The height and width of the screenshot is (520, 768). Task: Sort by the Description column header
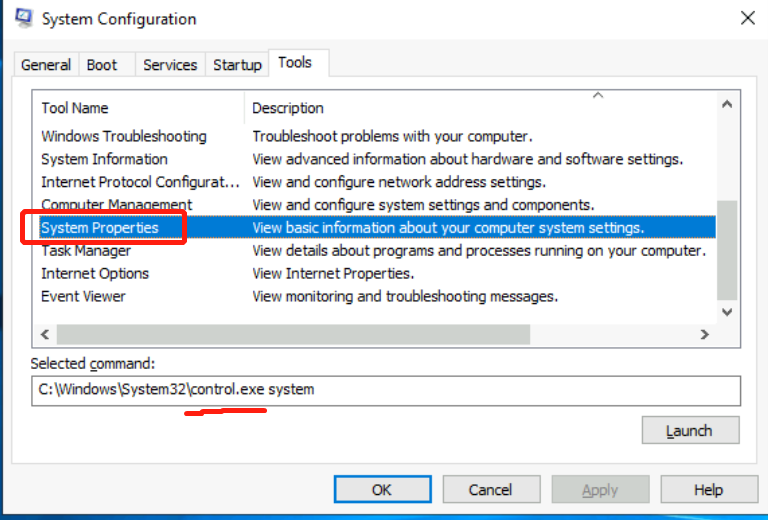click(288, 108)
